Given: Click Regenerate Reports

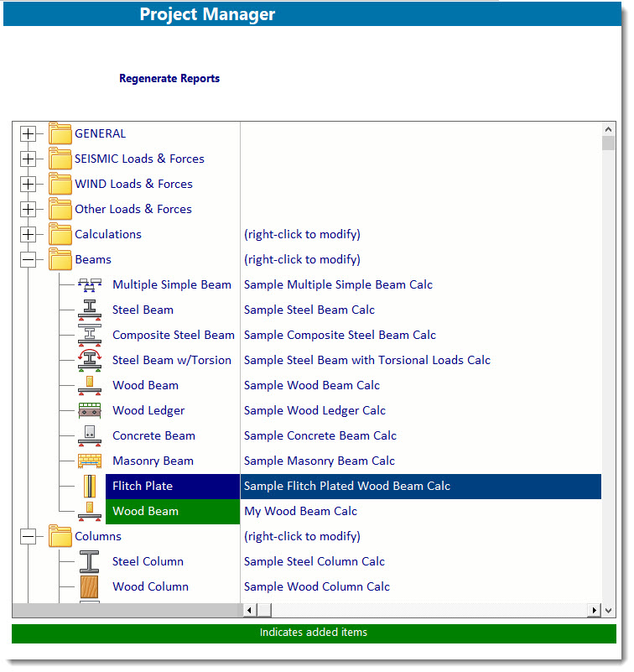Looking at the screenshot, I should pos(169,79).
